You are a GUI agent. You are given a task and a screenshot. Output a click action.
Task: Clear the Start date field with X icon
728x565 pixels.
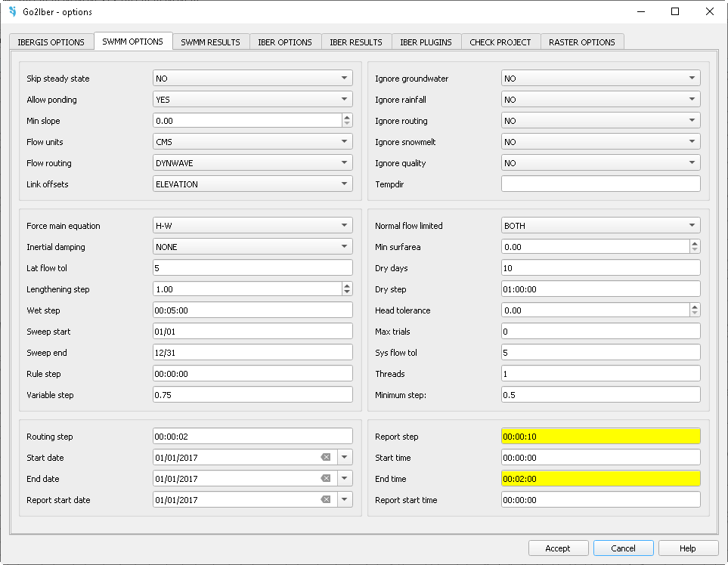coord(326,458)
